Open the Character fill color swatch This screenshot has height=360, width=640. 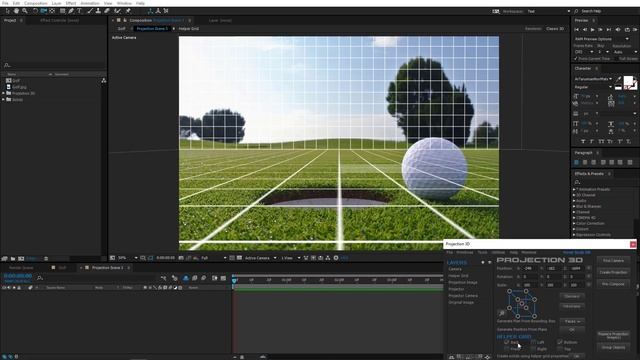click(628, 80)
